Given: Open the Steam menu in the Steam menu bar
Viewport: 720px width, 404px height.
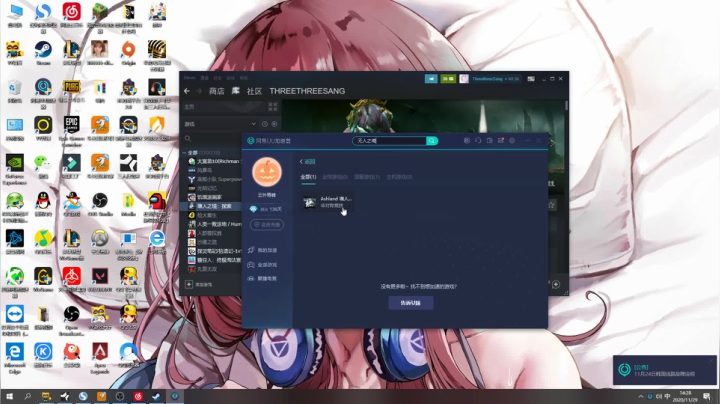Looking at the screenshot, I should 190,78.
